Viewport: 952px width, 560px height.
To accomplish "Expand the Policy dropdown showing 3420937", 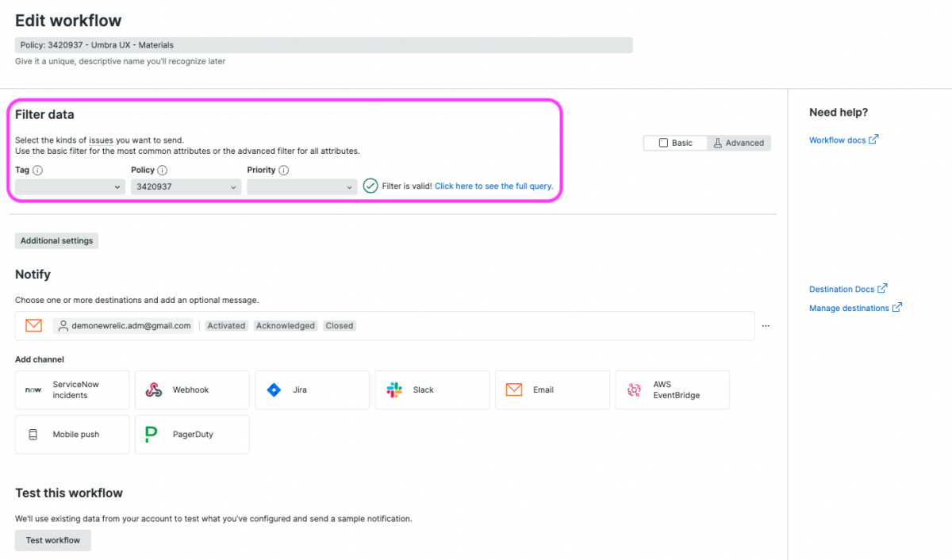I will (x=186, y=187).
